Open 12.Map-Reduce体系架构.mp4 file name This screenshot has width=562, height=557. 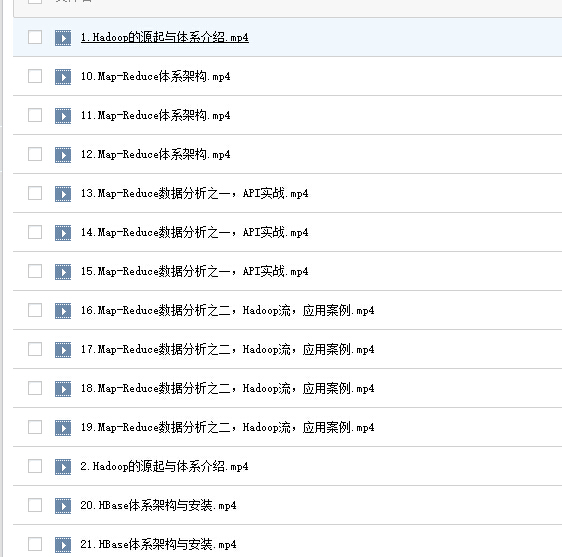pyautogui.click(x=156, y=154)
